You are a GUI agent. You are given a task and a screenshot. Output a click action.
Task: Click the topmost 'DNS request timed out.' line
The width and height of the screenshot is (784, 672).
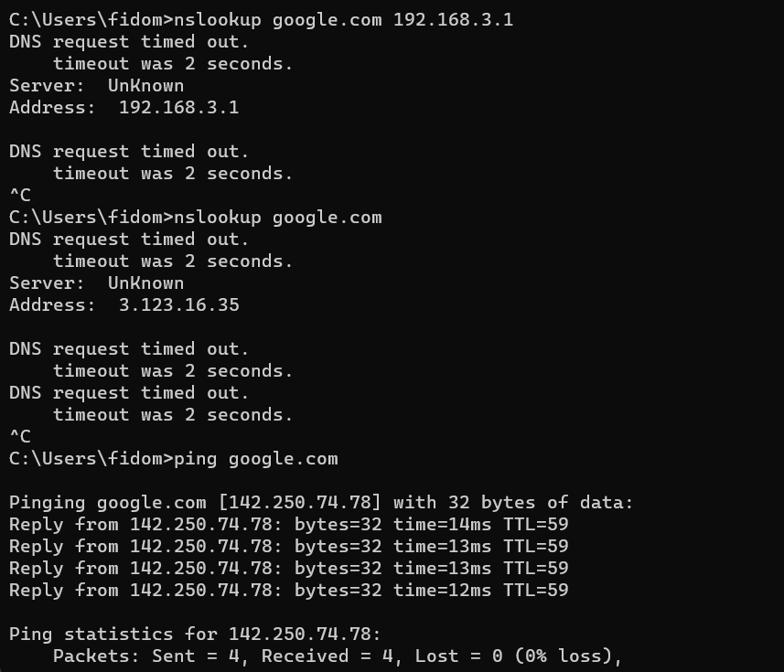pyautogui.click(x=129, y=41)
